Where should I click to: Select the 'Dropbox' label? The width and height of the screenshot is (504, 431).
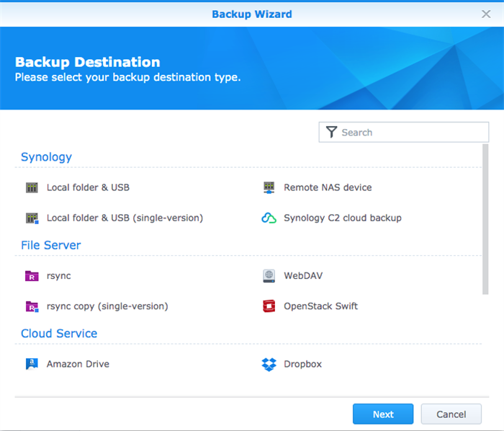tap(302, 364)
